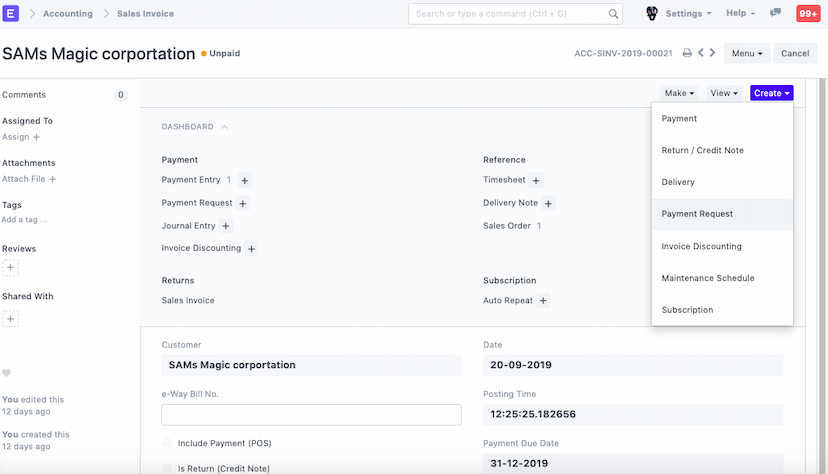The width and height of the screenshot is (828, 474).
Task: Add new Auto Repeat with plus
Action: 543,301
